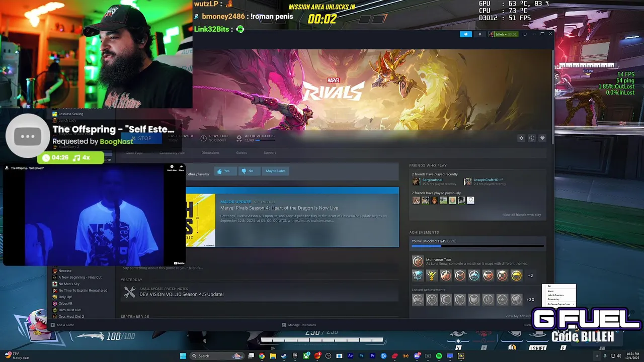Image resolution: width=644 pixels, height=362 pixels.
Task: Open the Support tab
Action: click(270, 153)
